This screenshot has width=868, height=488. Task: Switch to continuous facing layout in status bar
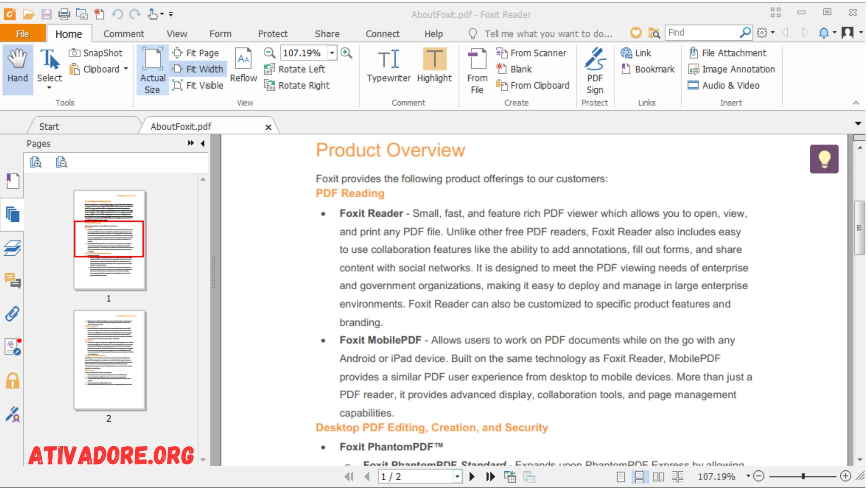point(677,477)
